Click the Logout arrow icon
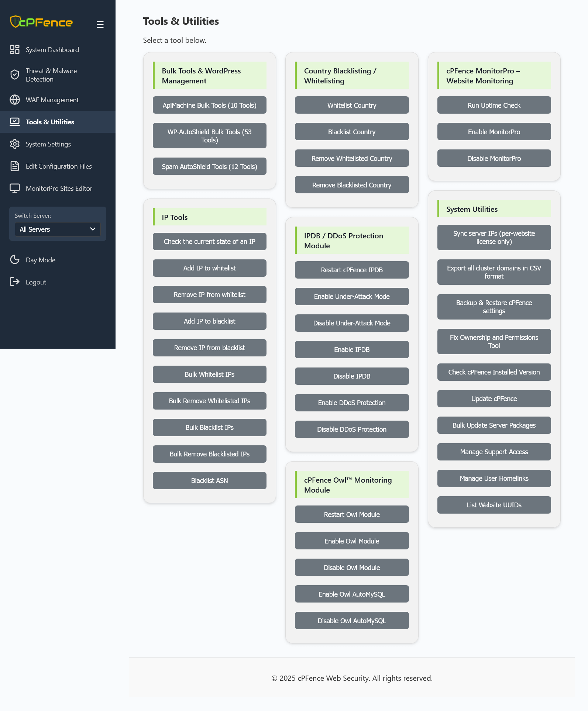Screen dimensions: 588x711 click(x=15, y=282)
